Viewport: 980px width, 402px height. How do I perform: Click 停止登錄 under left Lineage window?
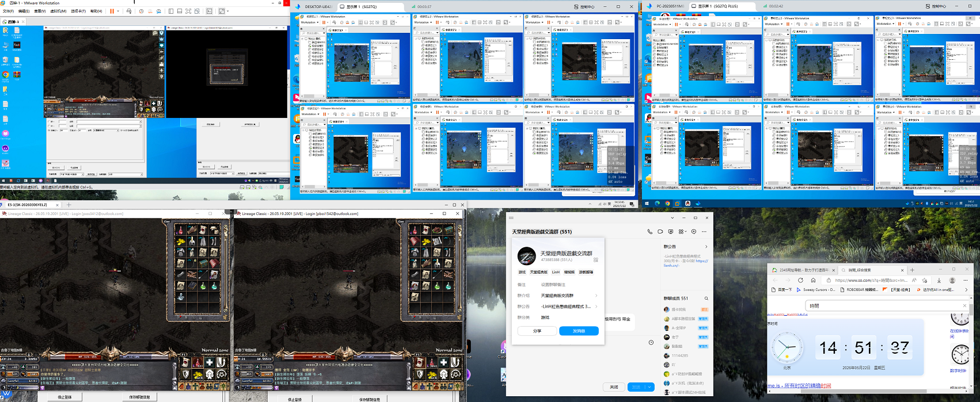[65, 397]
